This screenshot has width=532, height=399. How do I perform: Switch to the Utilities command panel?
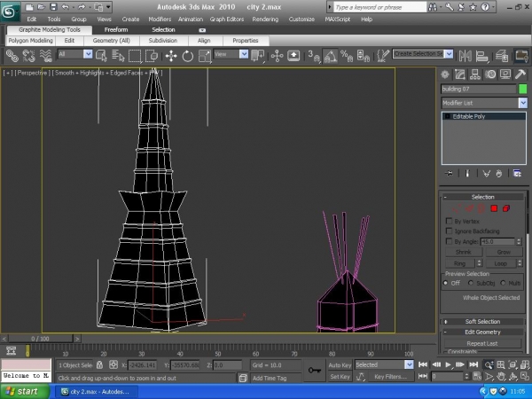point(520,74)
